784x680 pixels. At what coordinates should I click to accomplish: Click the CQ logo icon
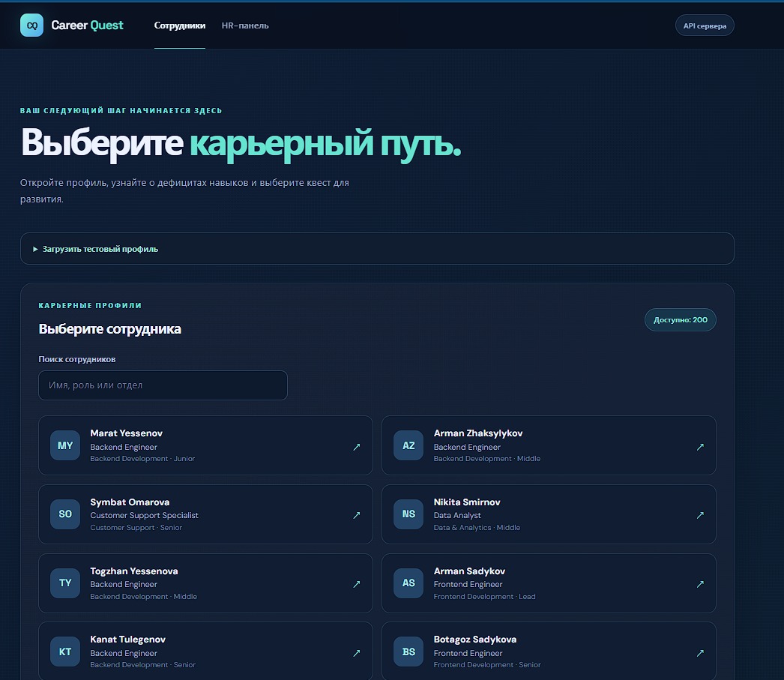point(31,25)
